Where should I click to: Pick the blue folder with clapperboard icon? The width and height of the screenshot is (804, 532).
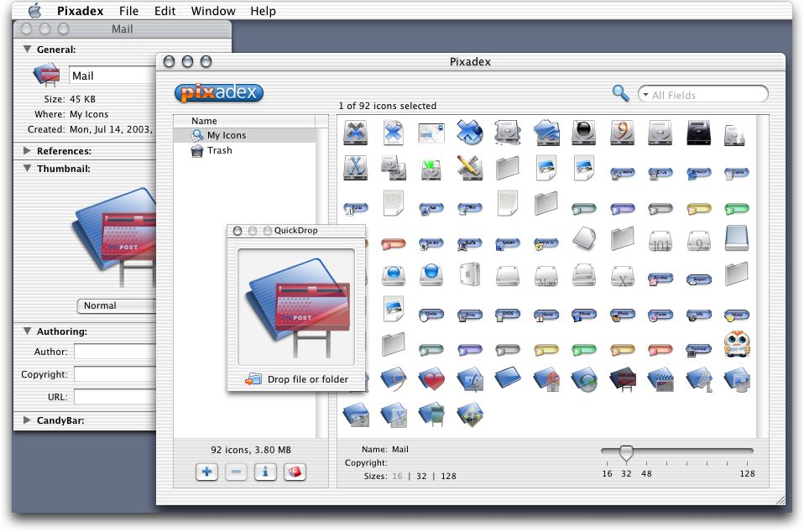(660, 380)
